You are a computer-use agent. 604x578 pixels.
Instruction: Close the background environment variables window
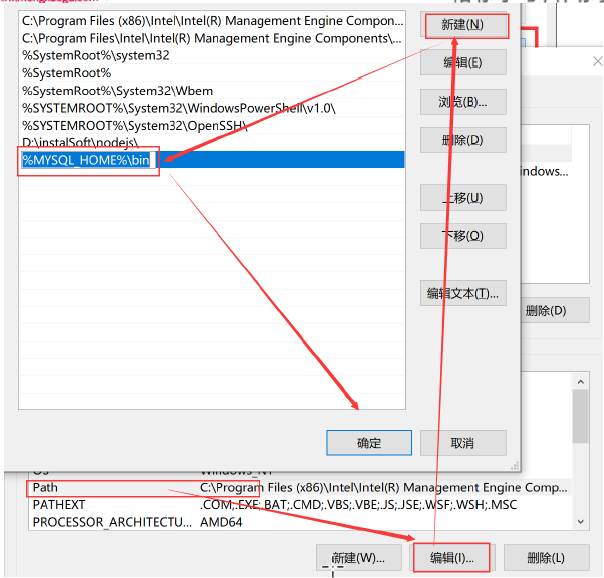tap(597, 61)
